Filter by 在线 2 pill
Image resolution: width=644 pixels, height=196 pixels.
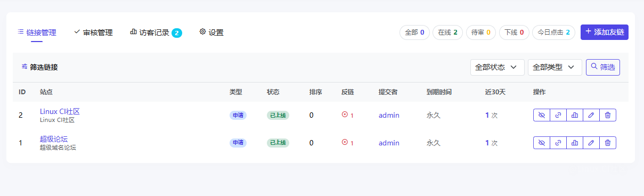447,32
